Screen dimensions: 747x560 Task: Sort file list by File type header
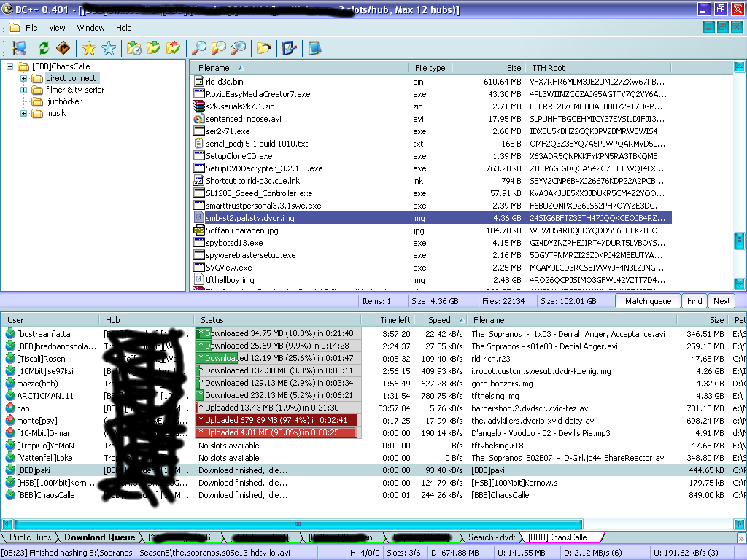(430, 68)
